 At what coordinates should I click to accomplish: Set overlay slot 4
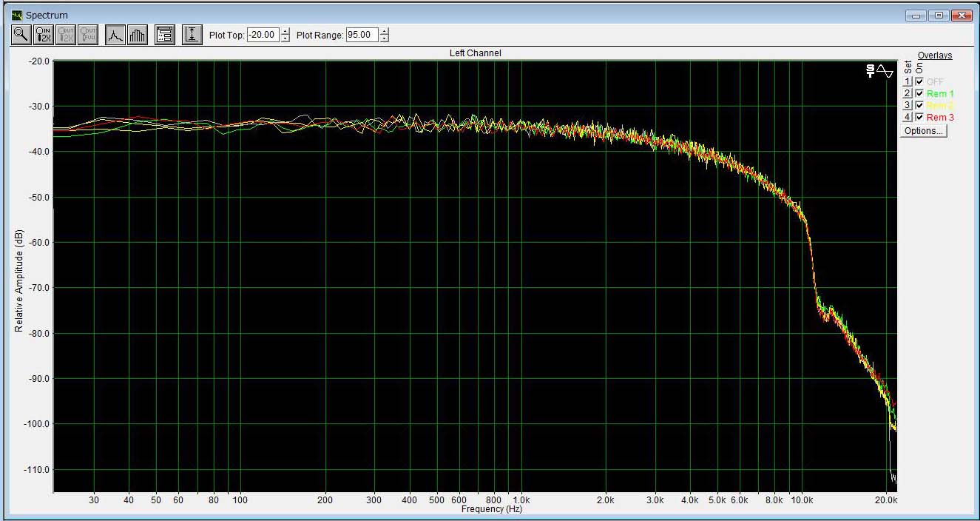click(907, 118)
